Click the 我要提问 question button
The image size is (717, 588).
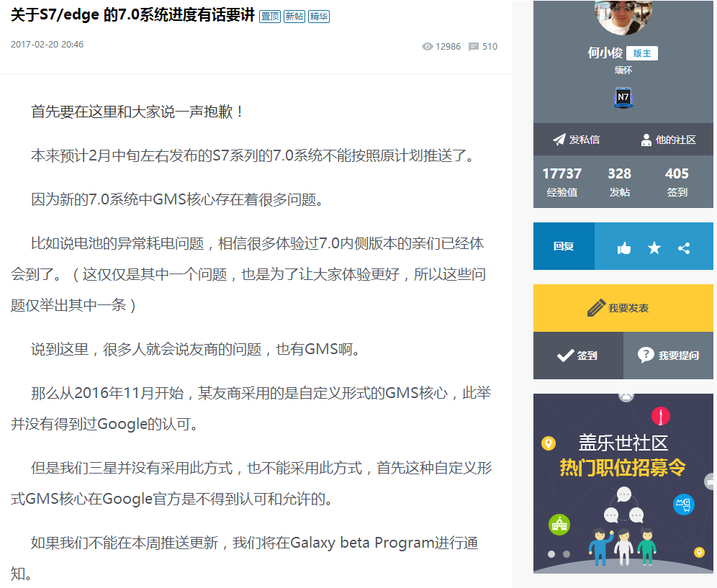point(668,356)
